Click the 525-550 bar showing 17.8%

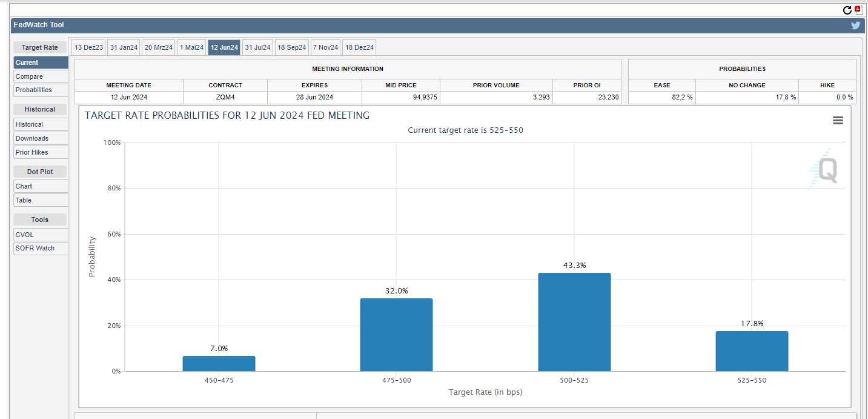pyautogui.click(x=752, y=351)
